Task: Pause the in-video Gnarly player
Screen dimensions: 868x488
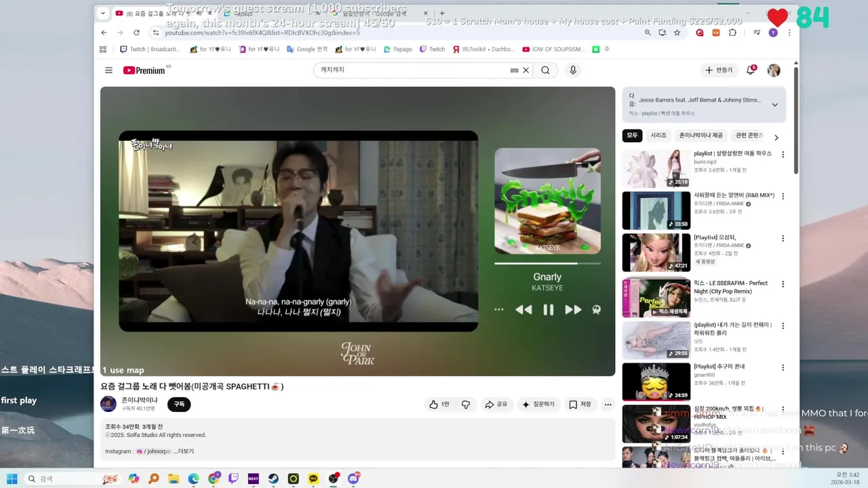Action: (x=548, y=310)
